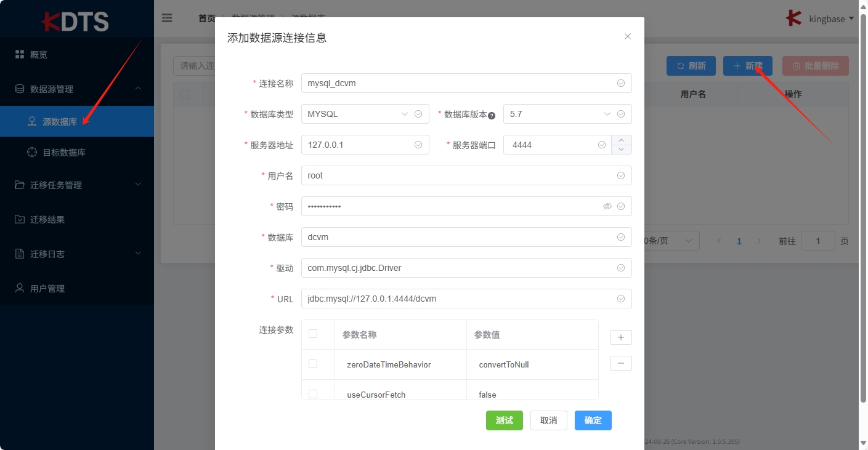Click the 刷新 refresh button

point(691,66)
